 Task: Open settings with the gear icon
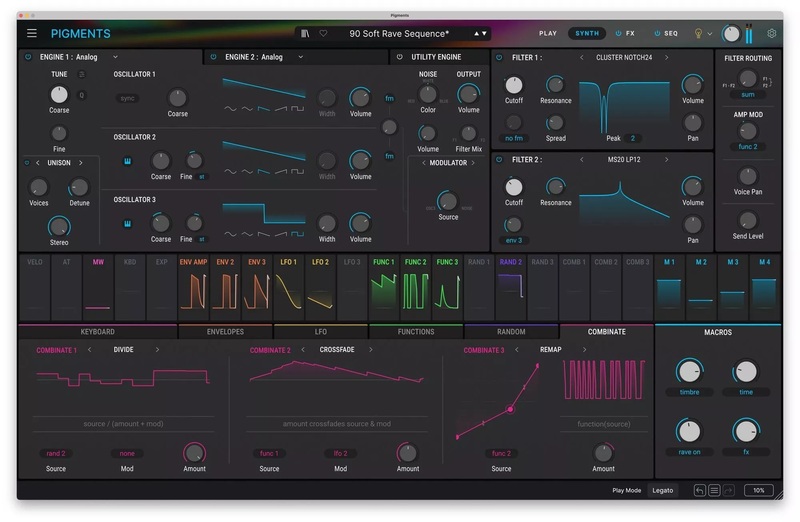[771, 33]
